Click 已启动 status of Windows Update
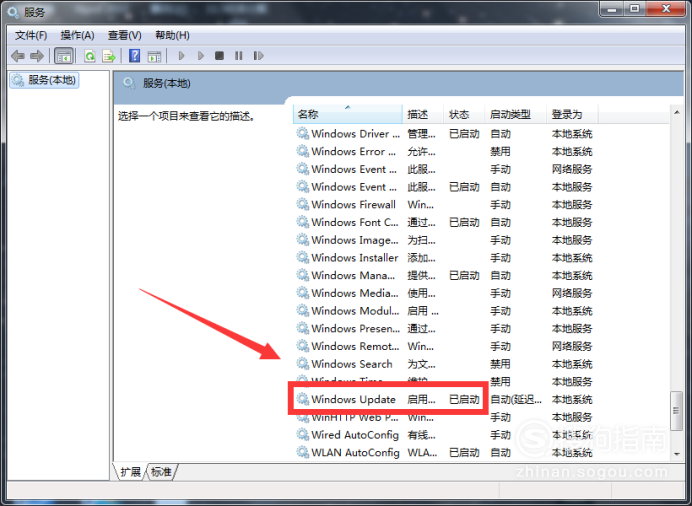Viewport: 692px width, 506px height. pyautogui.click(x=464, y=399)
